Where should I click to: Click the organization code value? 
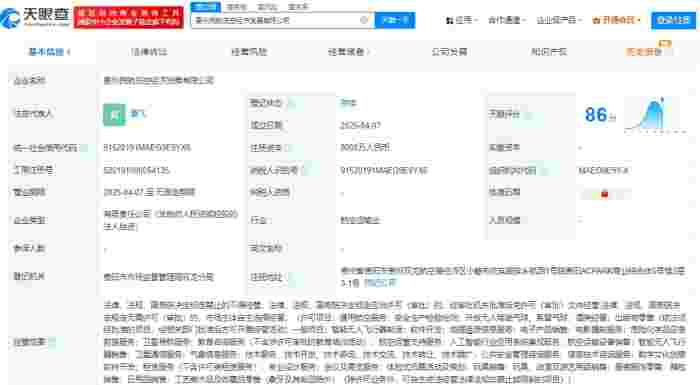[x=603, y=171]
